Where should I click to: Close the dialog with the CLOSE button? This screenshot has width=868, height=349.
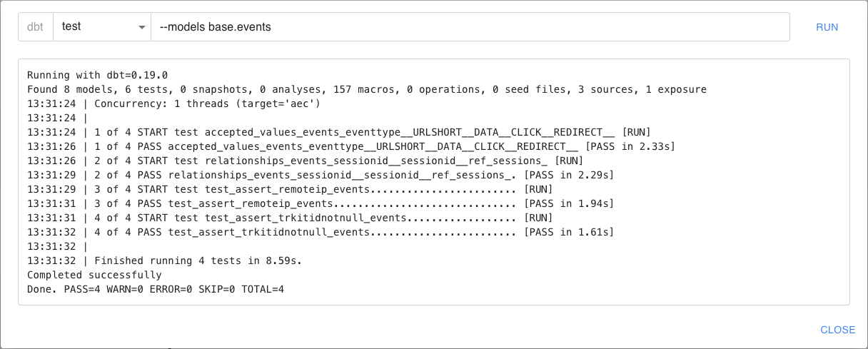pyautogui.click(x=837, y=330)
